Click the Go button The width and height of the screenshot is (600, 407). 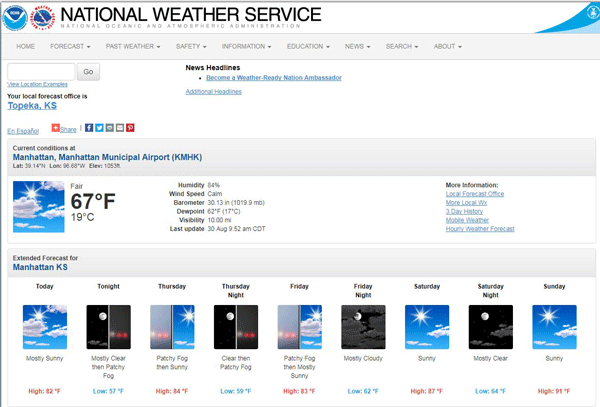click(x=88, y=72)
